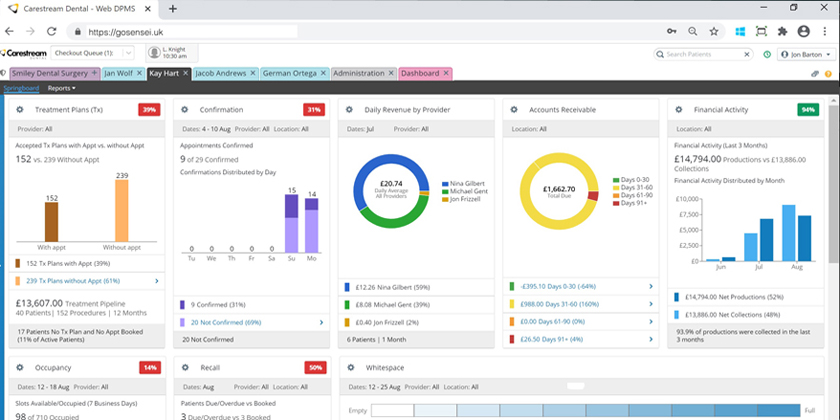Open the Jon Barton user menu

[806, 54]
